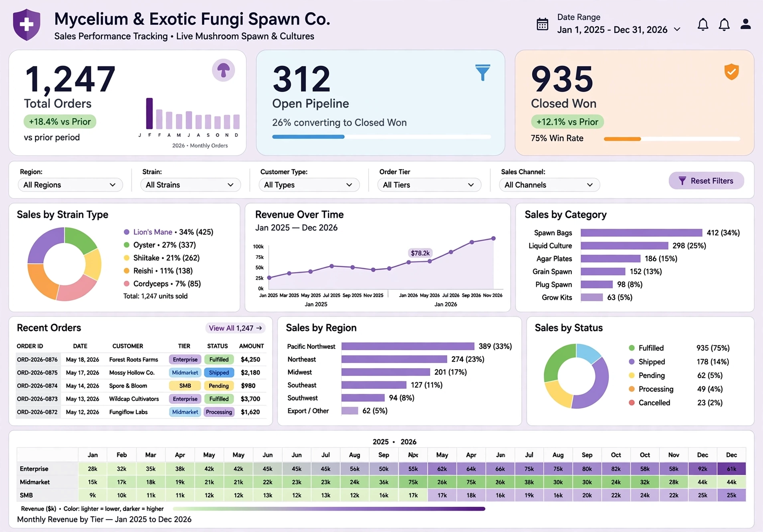Click the tallest January bar in monthly orders
Screen dimensions: 763x532
coord(149,113)
